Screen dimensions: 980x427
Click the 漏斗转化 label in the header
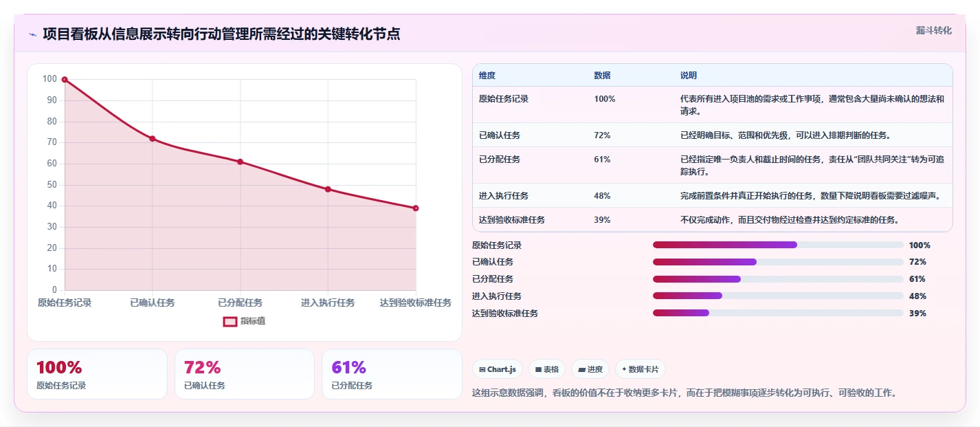(x=934, y=30)
